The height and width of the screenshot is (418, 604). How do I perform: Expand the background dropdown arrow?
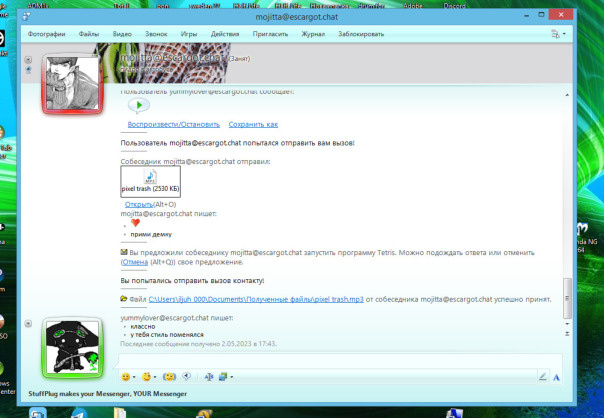click(232, 377)
